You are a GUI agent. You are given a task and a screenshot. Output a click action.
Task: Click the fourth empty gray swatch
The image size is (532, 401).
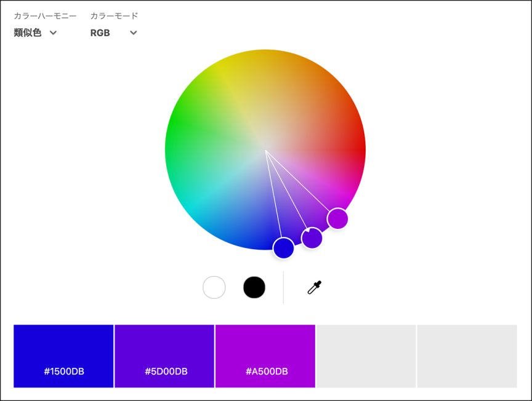point(366,356)
